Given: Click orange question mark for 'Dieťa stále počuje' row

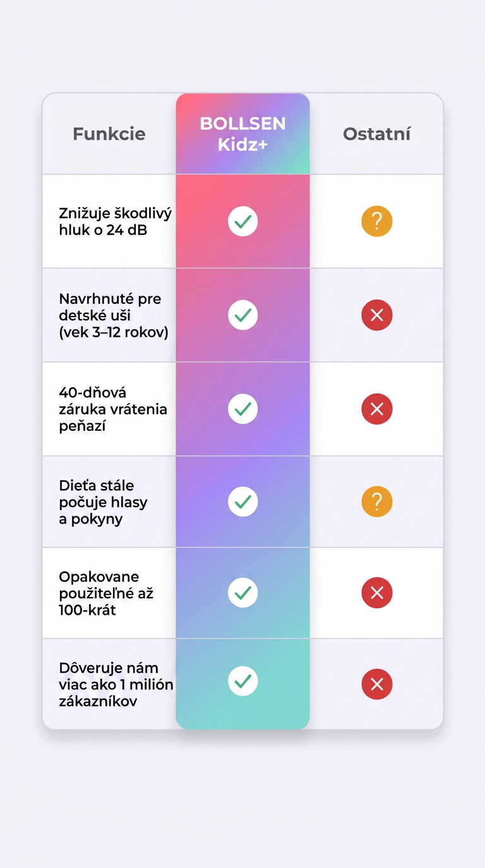Looking at the screenshot, I should (377, 502).
